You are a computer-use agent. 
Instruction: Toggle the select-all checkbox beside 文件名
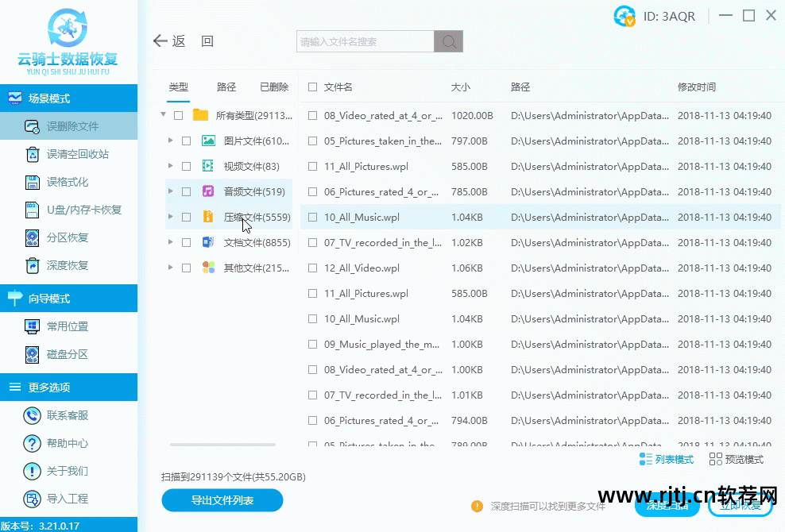(x=312, y=87)
